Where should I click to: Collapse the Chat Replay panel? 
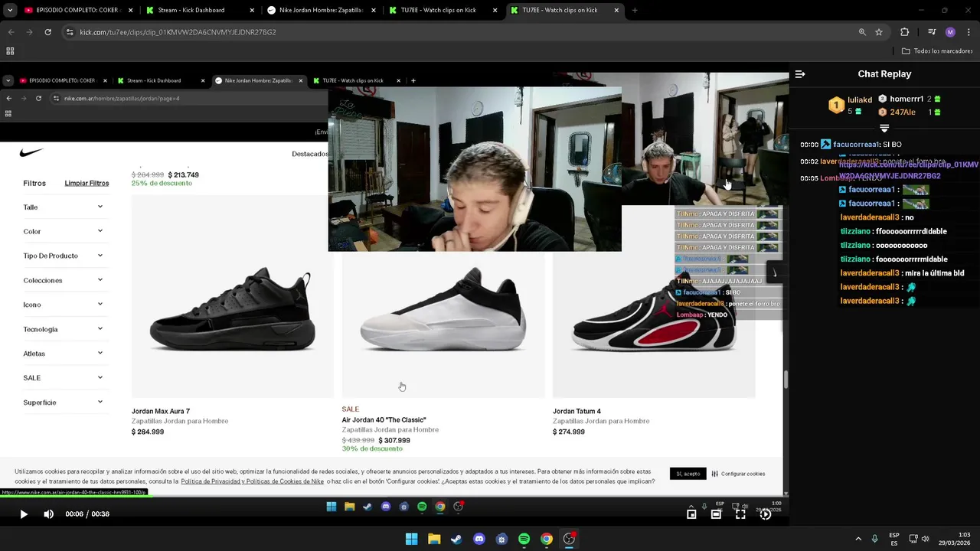(x=800, y=74)
